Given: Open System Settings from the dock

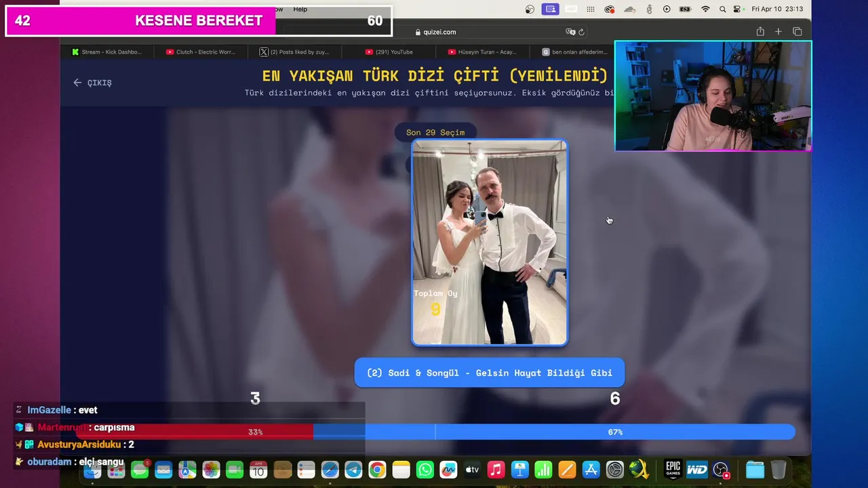Looking at the screenshot, I should point(614,469).
